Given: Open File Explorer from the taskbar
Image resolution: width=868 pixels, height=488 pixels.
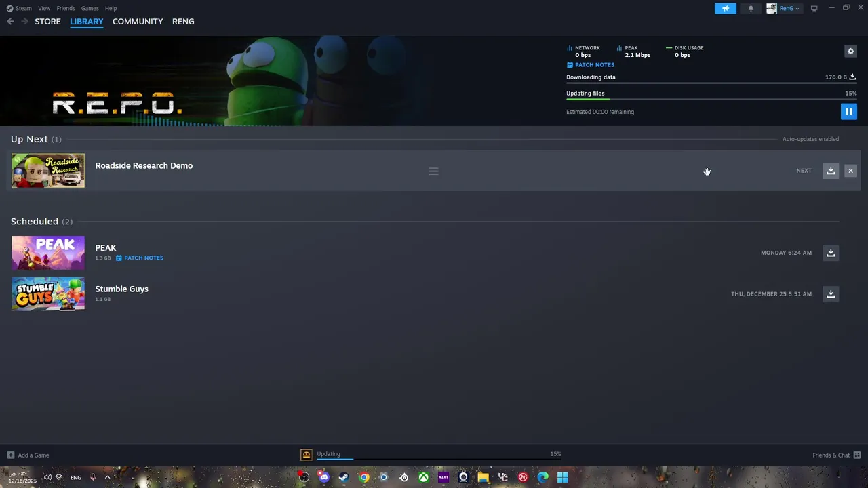Looking at the screenshot, I should (483, 477).
